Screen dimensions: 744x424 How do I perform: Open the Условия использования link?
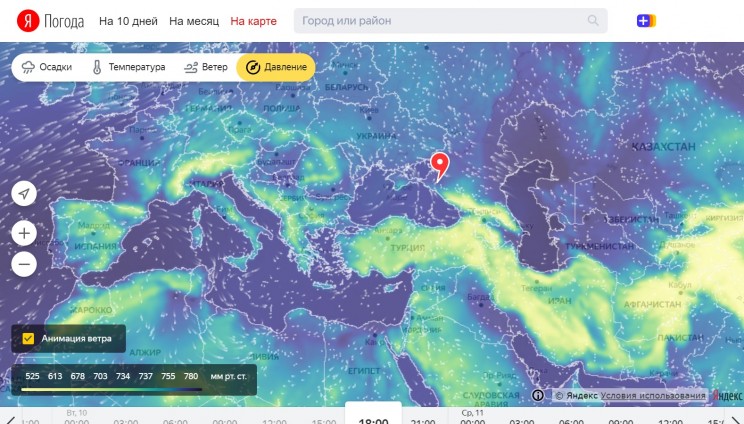(x=653, y=395)
